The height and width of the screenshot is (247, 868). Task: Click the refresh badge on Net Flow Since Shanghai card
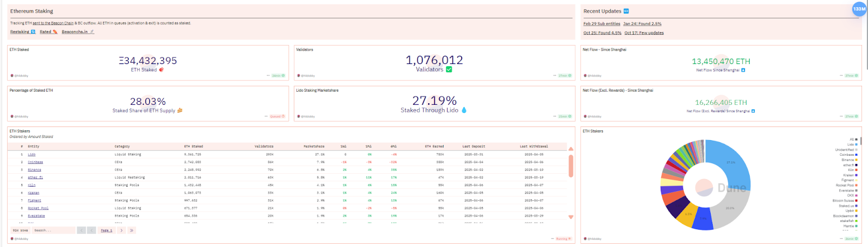(x=851, y=76)
